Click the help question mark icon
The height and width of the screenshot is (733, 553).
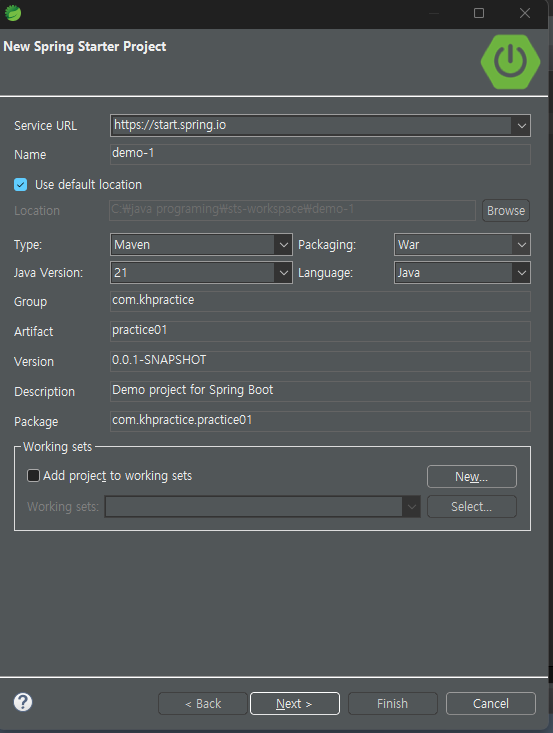[23, 702]
